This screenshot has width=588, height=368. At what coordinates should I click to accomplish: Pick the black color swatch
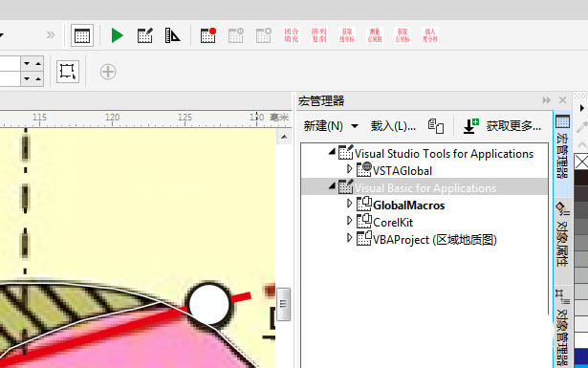point(581,178)
